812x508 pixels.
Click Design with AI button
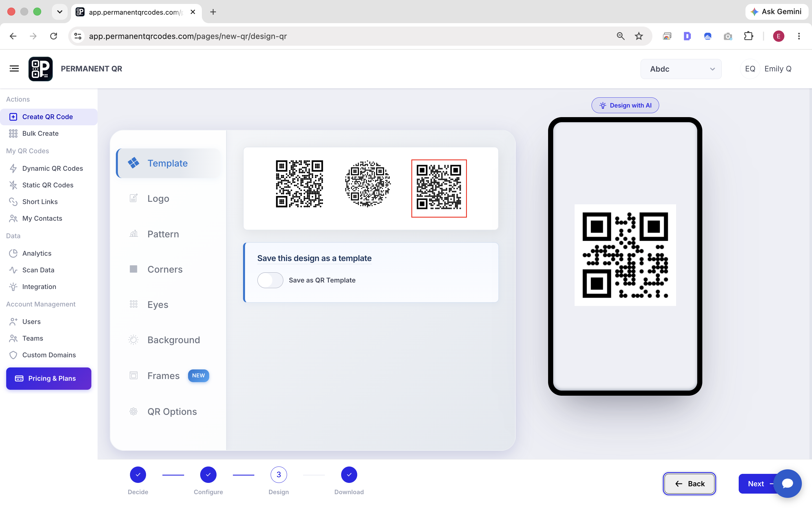click(625, 105)
